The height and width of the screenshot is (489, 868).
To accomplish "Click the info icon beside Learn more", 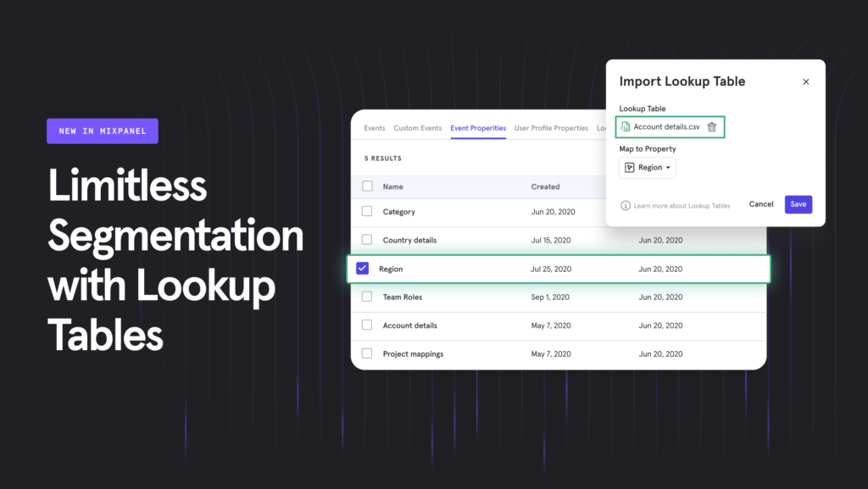I will click(626, 205).
